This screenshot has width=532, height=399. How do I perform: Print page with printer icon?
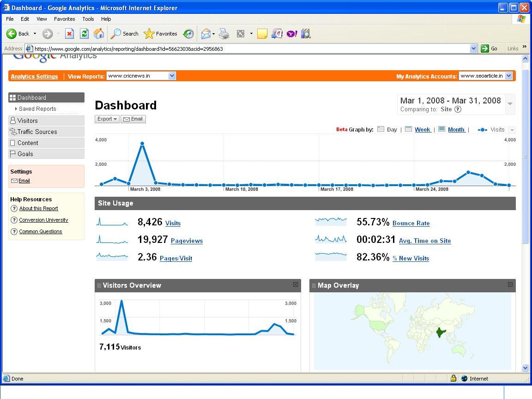click(224, 34)
